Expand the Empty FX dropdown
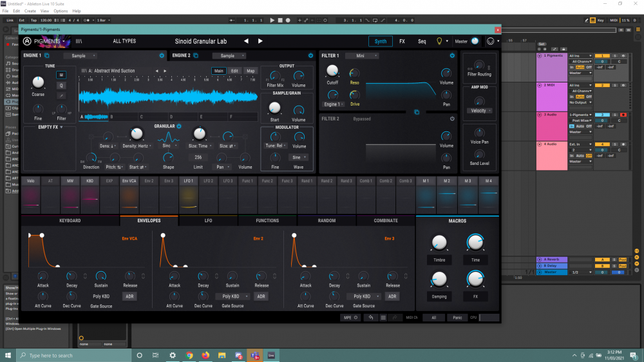This screenshot has height=362, width=644. point(50,128)
